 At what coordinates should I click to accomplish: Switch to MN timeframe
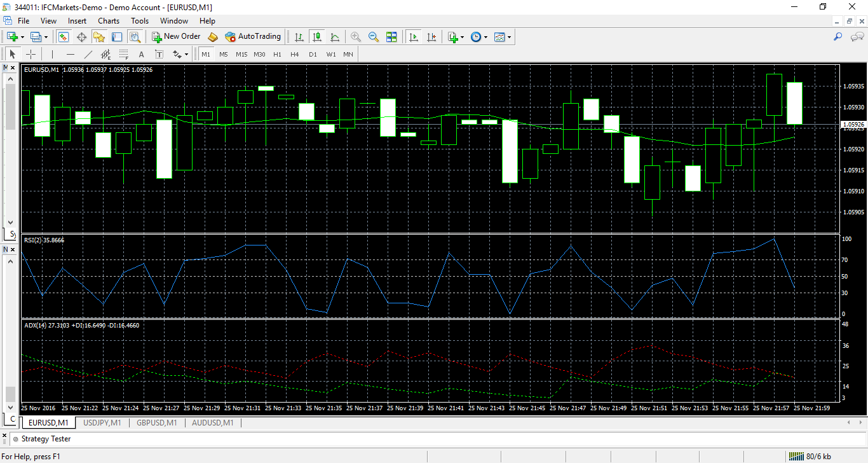tap(348, 54)
